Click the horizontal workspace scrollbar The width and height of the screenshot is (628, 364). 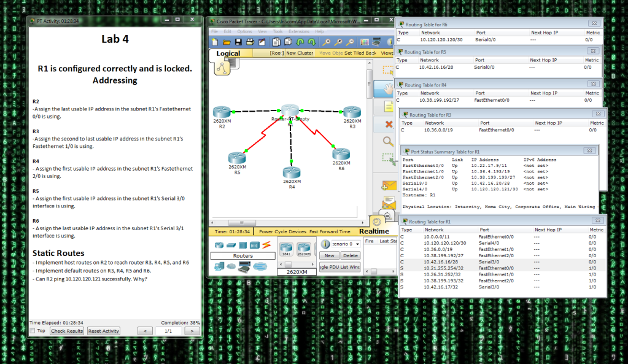coord(241,222)
